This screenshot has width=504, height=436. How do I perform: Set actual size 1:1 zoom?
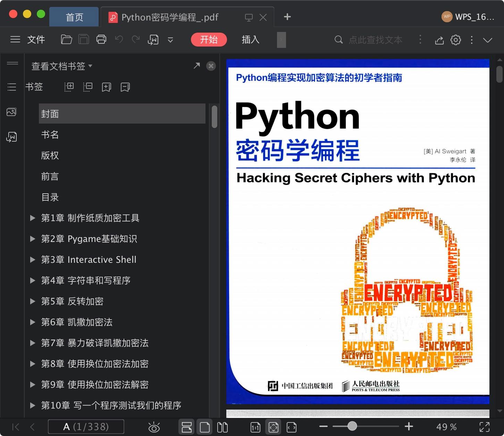click(255, 427)
